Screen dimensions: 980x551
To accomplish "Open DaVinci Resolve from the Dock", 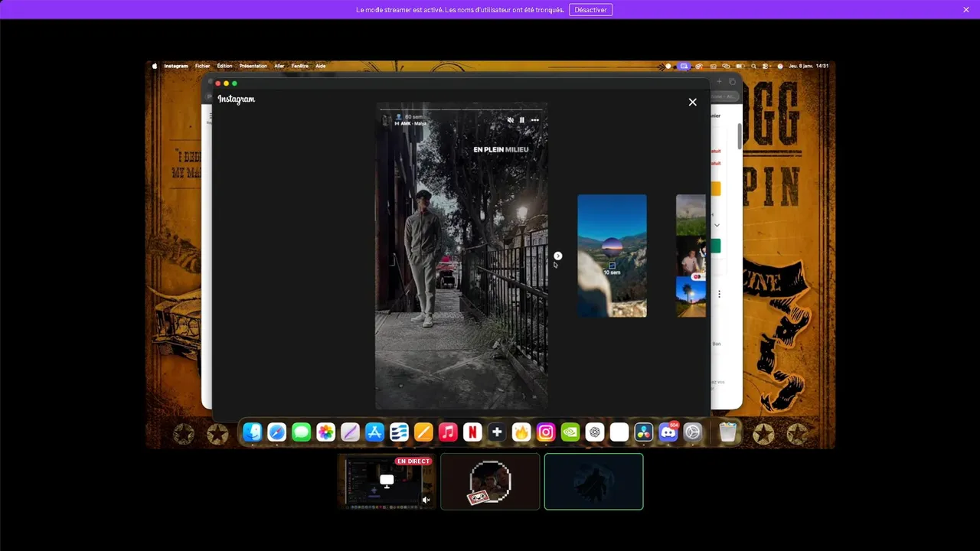I will [644, 432].
